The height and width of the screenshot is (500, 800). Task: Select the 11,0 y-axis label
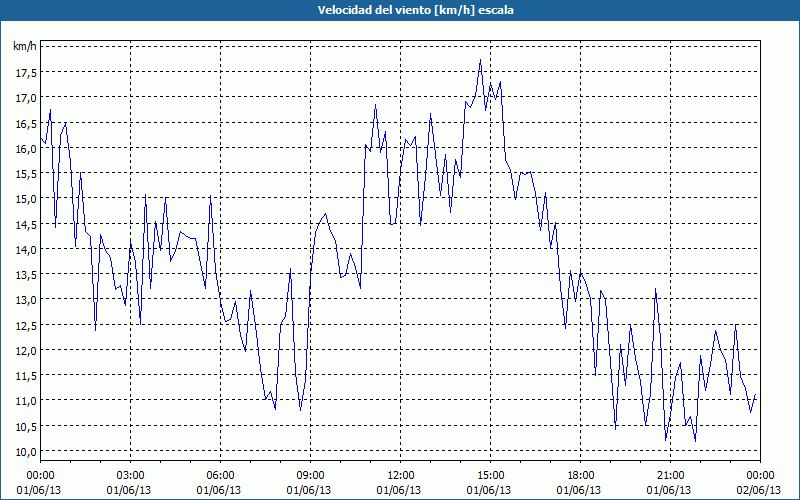pos(26,401)
